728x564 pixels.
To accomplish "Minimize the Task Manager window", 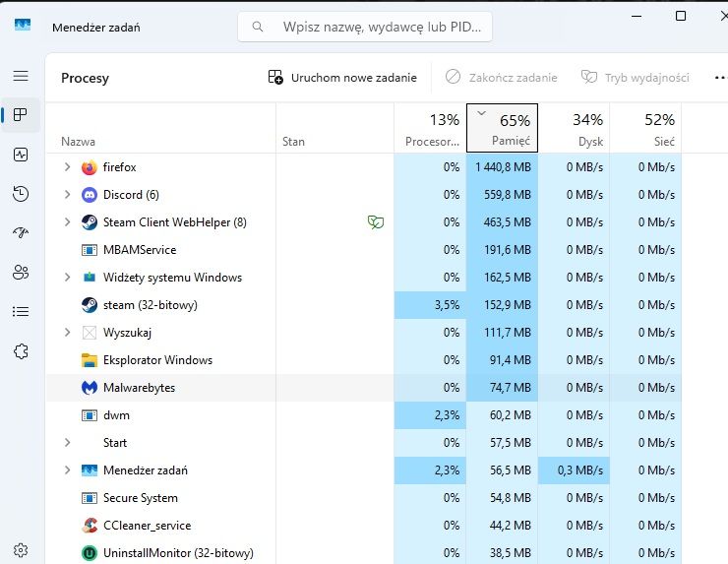I will coord(637,17).
